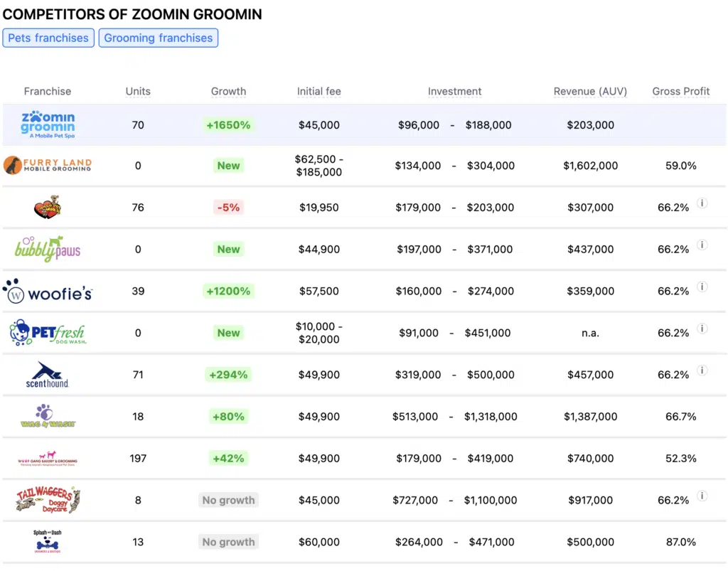728x571 pixels.
Task: Click the +1650% growth badge for Zoomin Groomin
Action: coord(228,124)
